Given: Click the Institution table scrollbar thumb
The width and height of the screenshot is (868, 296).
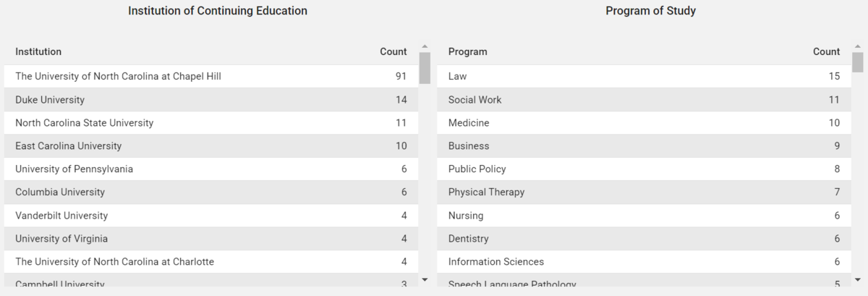Looking at the screenshot, I should tap(425, 68).
